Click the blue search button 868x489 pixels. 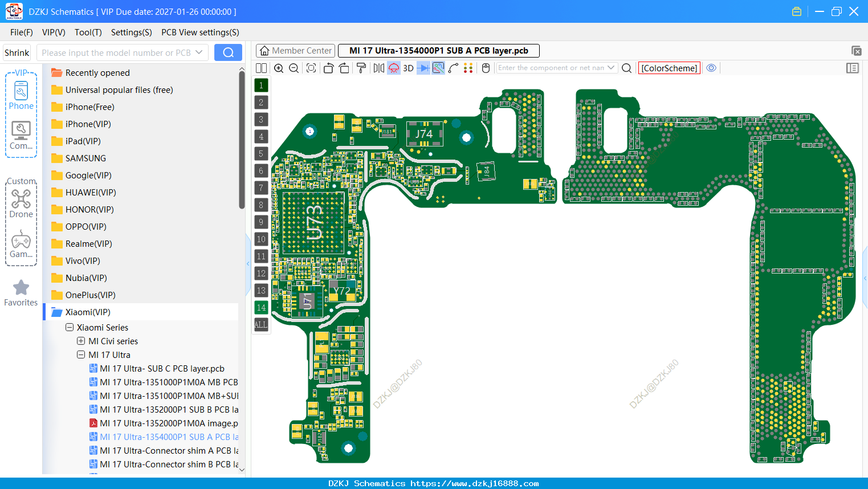click(228, 52)
